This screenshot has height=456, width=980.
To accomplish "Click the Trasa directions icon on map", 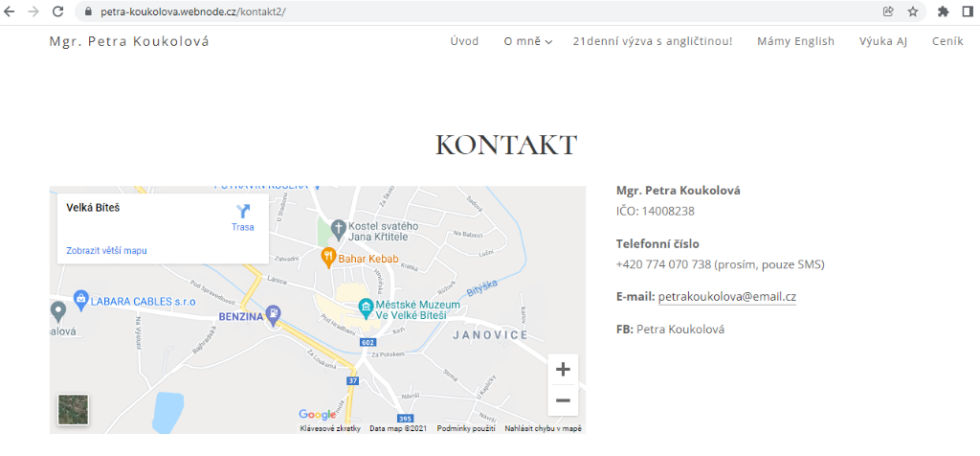I will 243,213.
